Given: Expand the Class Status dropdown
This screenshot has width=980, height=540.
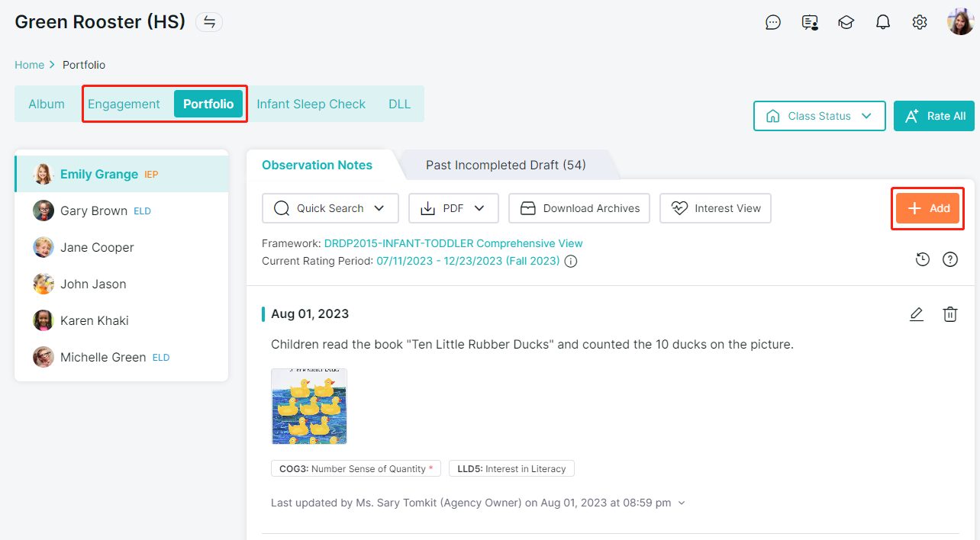Looking at the screenshot, I should pos(819,116).
